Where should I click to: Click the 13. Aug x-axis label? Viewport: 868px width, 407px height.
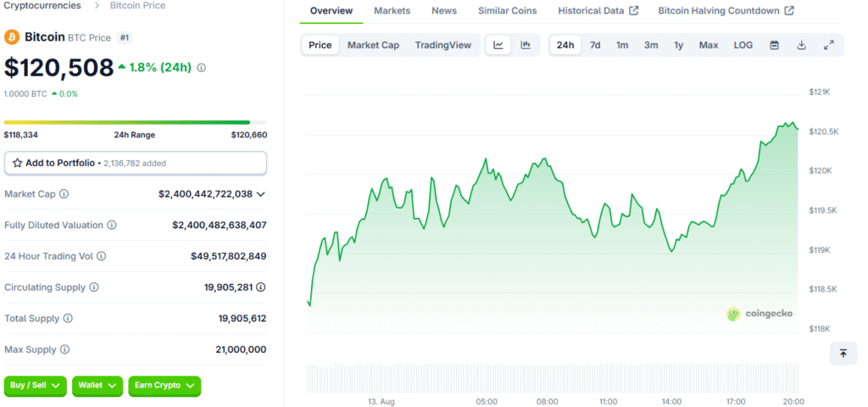point(381,401)
